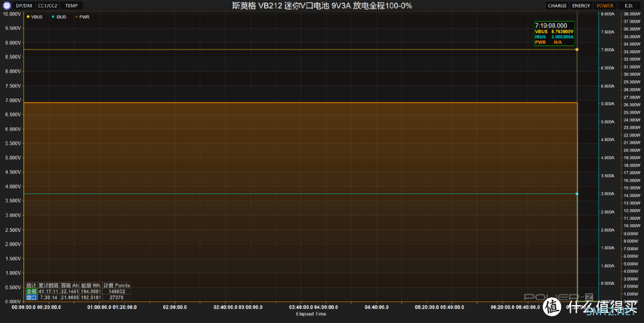Screen dimensions: 644x323
Task: Click the yellow VBUS cursor point on the curve
Action: click(577, 49)
